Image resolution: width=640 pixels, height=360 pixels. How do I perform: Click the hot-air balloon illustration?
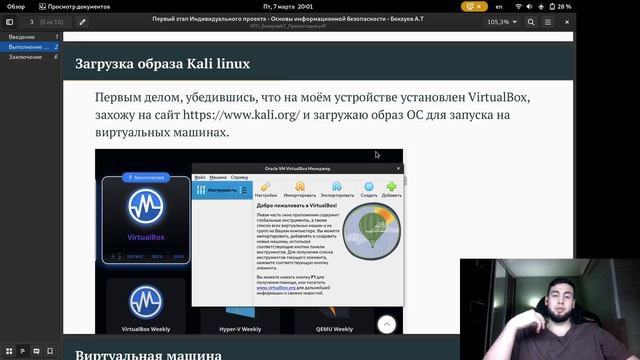tap(371, 232)
